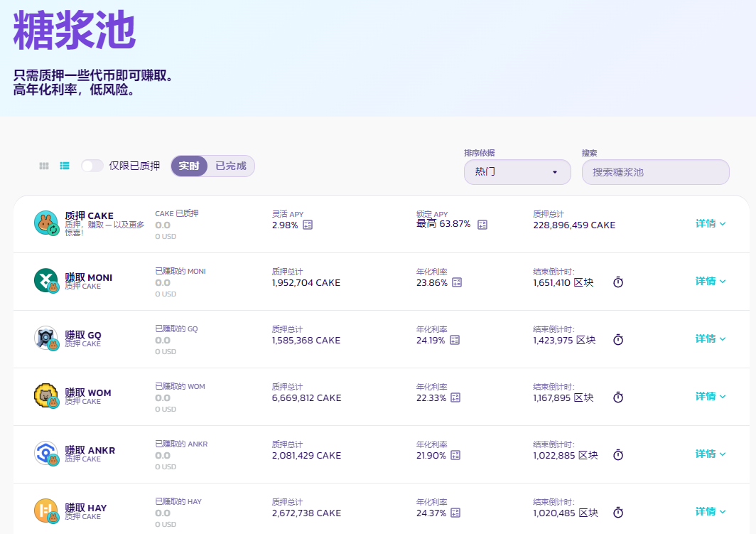This screenshot has height=534, width=756.
Task: Select the 实时 live pools tab
Action: coord(189,166)
